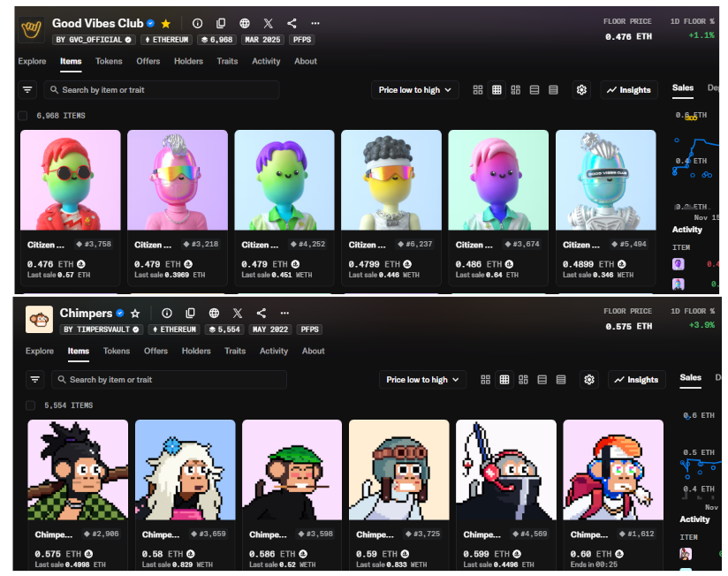Viewport: 728px width, 576px height.
Task: Open the Chimpers Holders tab
Action: [196, 352]
